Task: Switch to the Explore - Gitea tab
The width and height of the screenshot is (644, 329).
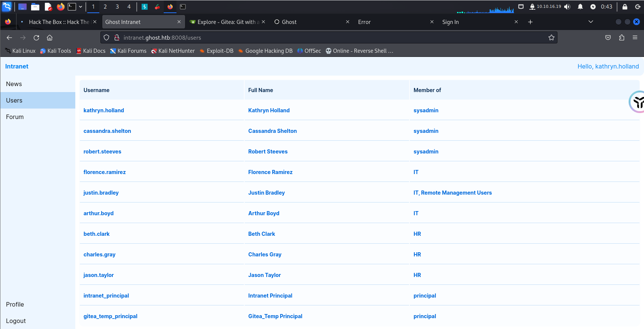Action: point(226,22)
